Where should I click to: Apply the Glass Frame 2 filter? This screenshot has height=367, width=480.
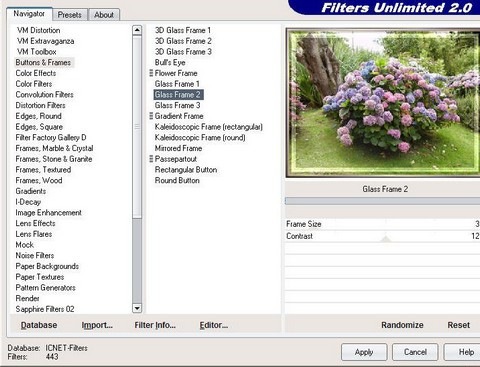364,352
